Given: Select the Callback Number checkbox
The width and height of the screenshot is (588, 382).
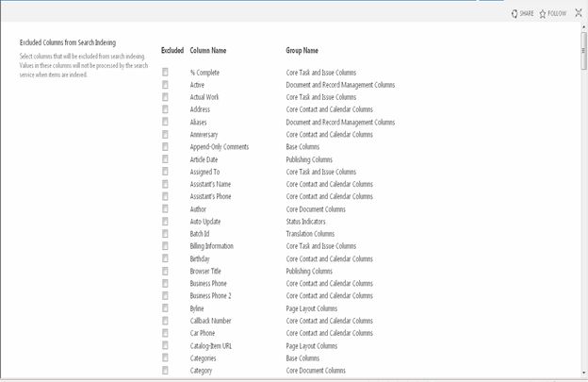Looking at the screenshot, I should tap(165, 321).
